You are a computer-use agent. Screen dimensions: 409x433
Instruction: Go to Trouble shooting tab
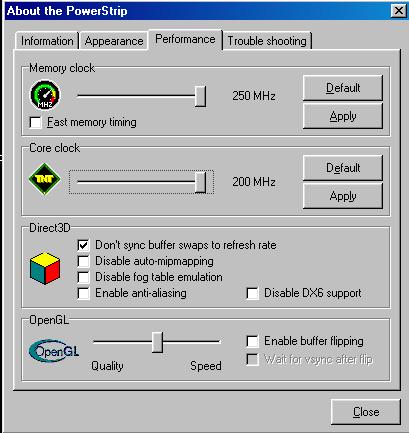267,41
